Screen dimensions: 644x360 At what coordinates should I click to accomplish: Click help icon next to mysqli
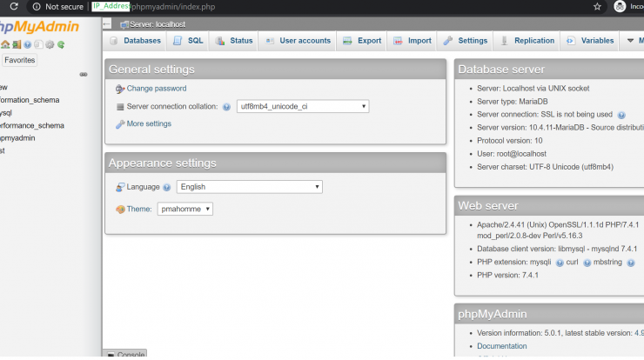tap(560, 263)
